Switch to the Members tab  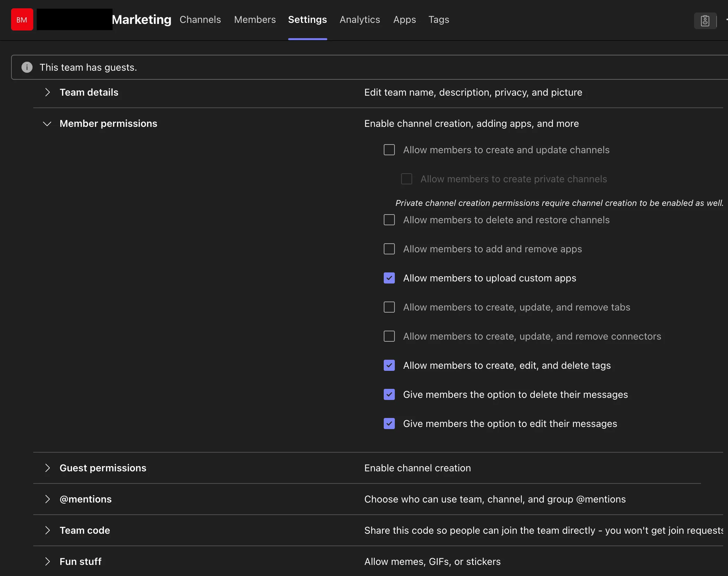click(255, 19)
